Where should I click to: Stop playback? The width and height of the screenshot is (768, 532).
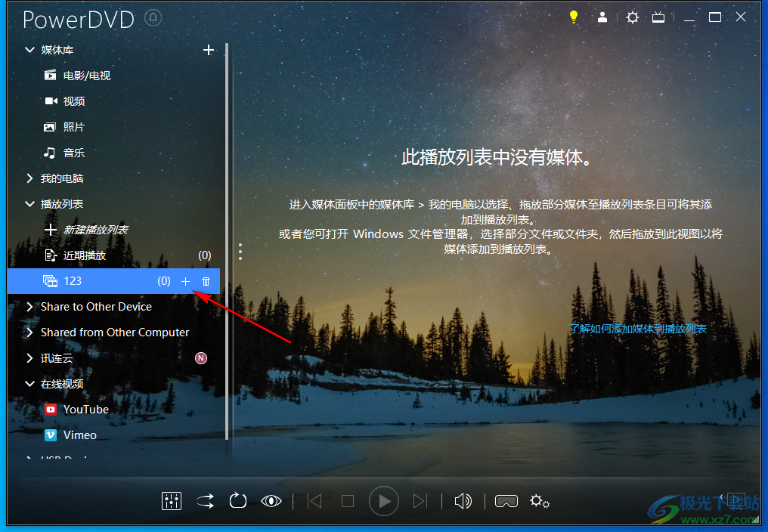(x=348, y=501)
